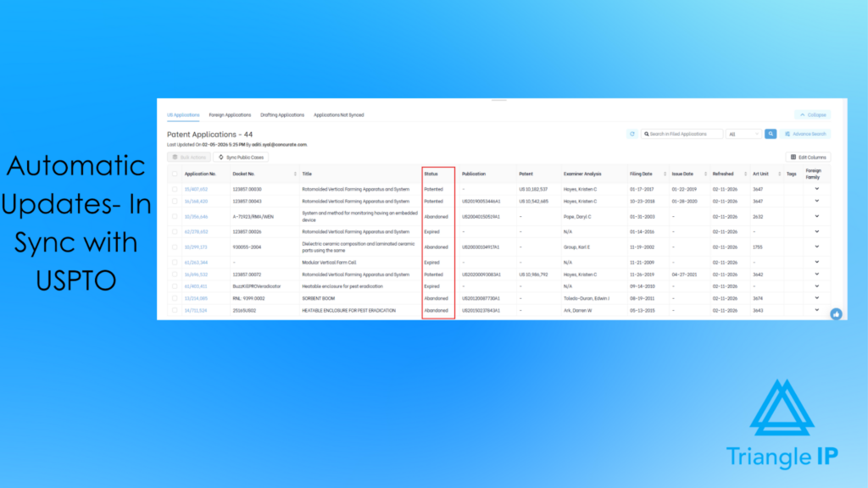
Task: Click the Advance Search icon
Action: [x=787, y=133]
